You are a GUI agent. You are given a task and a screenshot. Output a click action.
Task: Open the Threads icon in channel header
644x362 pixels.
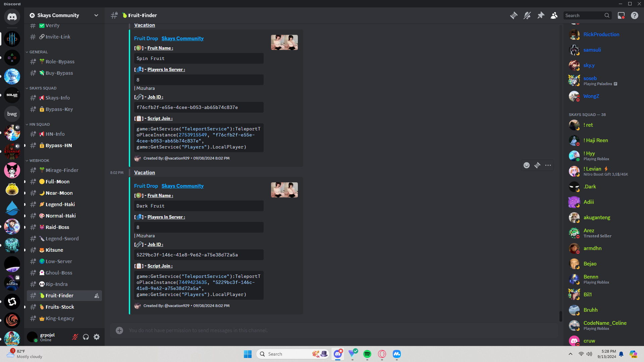click(x=514, y=15)
